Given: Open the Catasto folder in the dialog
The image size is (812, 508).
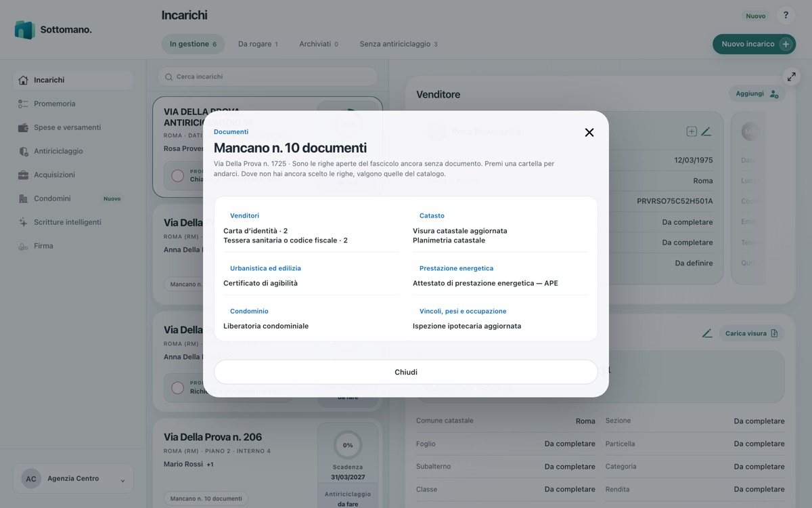Looking at the screenshot, I should (x=432, y=215).
